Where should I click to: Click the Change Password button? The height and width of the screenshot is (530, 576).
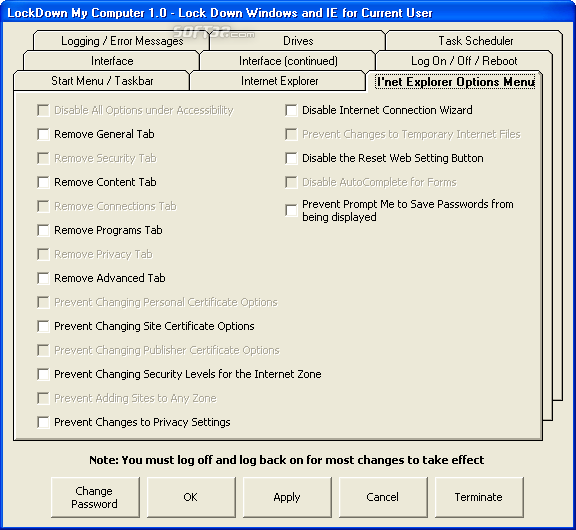click(95, 497)
